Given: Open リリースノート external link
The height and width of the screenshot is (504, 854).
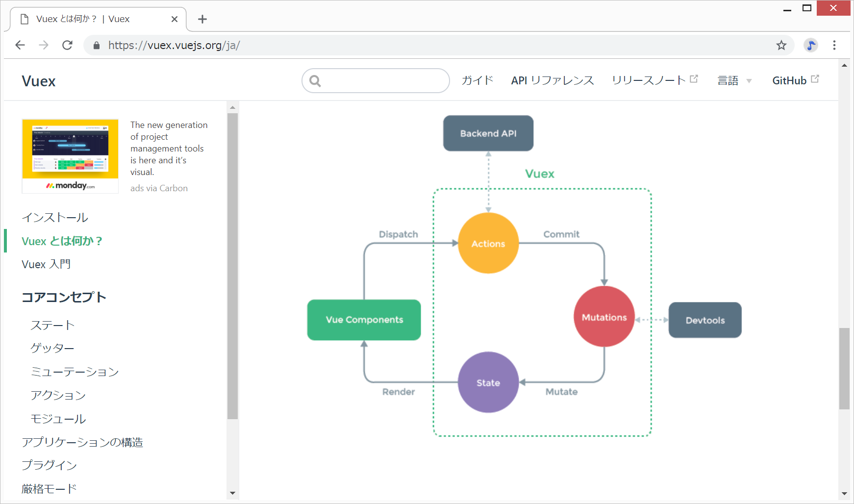Looking at the screenshot, I should [654, 80].
